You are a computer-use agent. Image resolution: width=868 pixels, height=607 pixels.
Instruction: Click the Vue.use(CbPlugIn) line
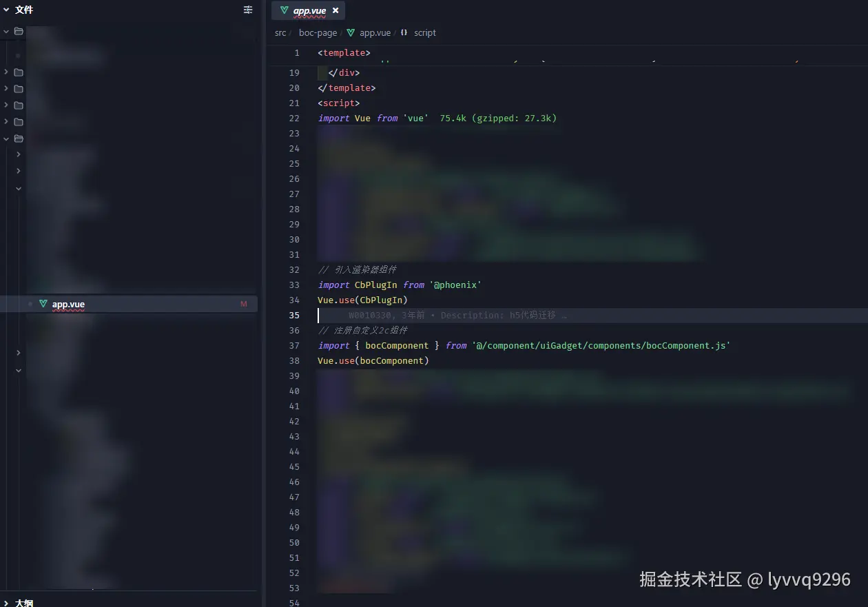click(x=362, y=300)
